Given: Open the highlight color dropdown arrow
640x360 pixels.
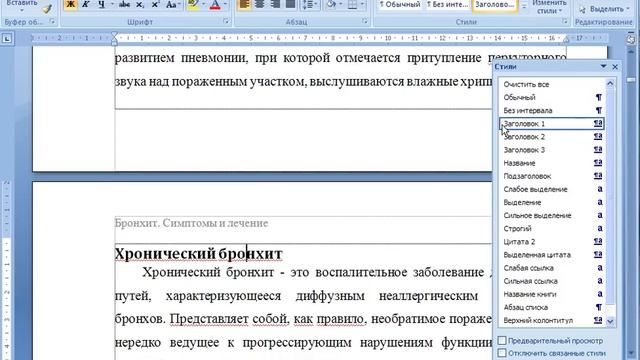Looking at the screenshot, I should point(203,4).
